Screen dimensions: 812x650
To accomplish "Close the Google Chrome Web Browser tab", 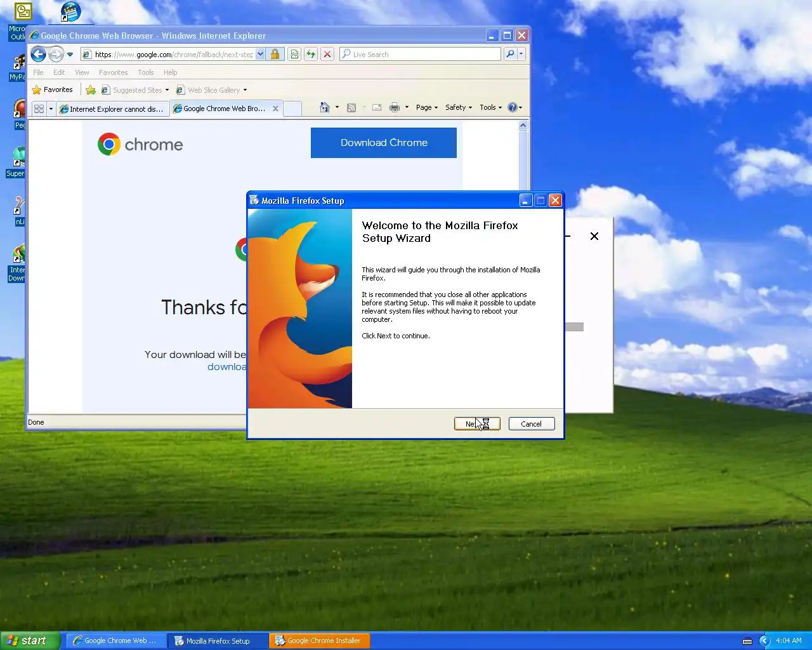I will click(x=275, y=109).
